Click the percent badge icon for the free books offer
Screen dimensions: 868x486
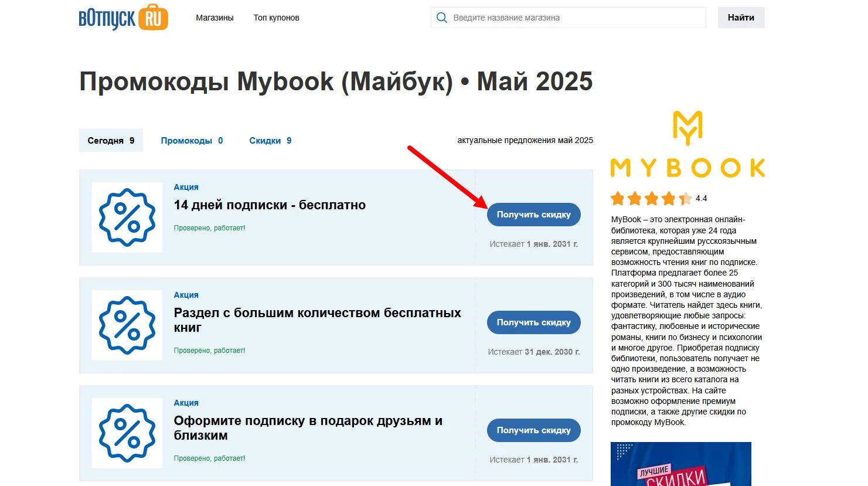[x=127, y=325]
